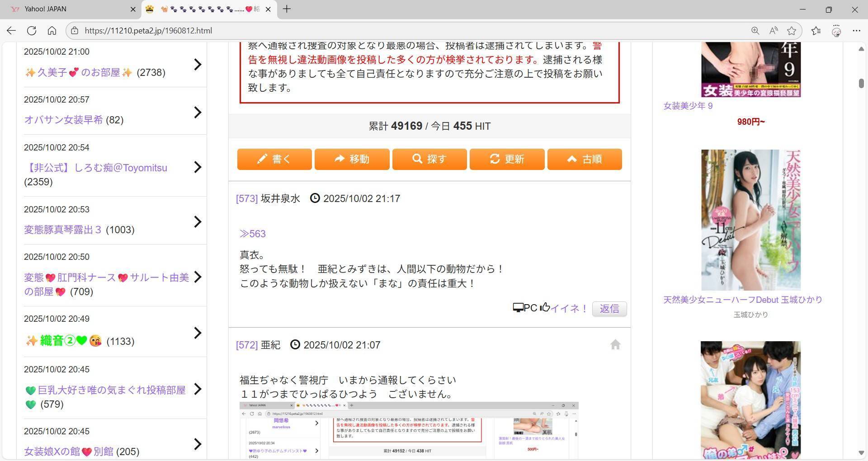Open browser settings and more menu
The width and height of the screenshot is (868, 461).
(856, 31)
